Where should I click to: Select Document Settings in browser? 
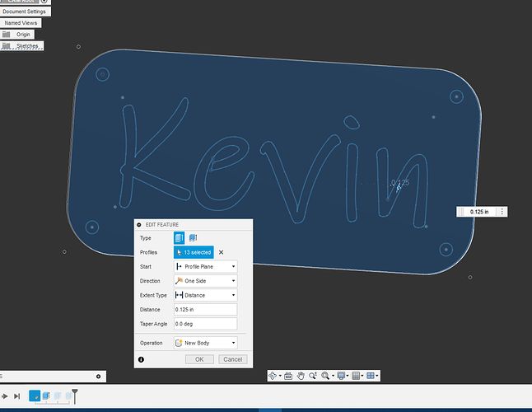(24, 12)
